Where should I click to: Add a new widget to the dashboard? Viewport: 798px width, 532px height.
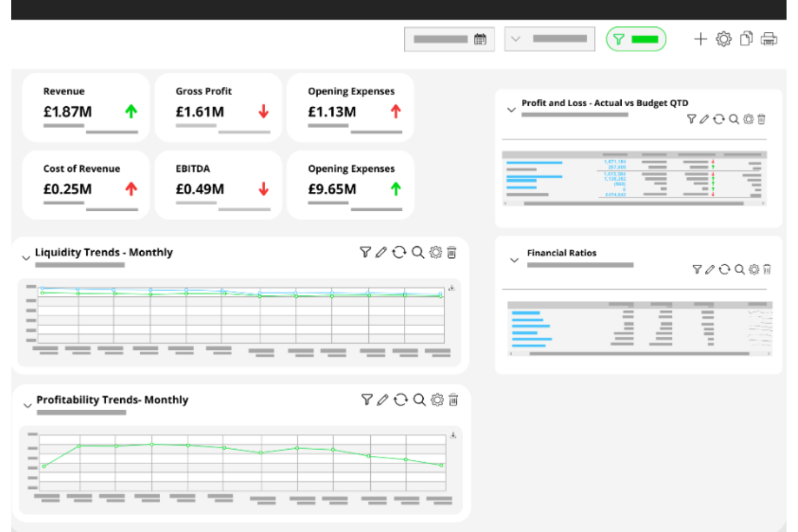(x=701, y=39)
